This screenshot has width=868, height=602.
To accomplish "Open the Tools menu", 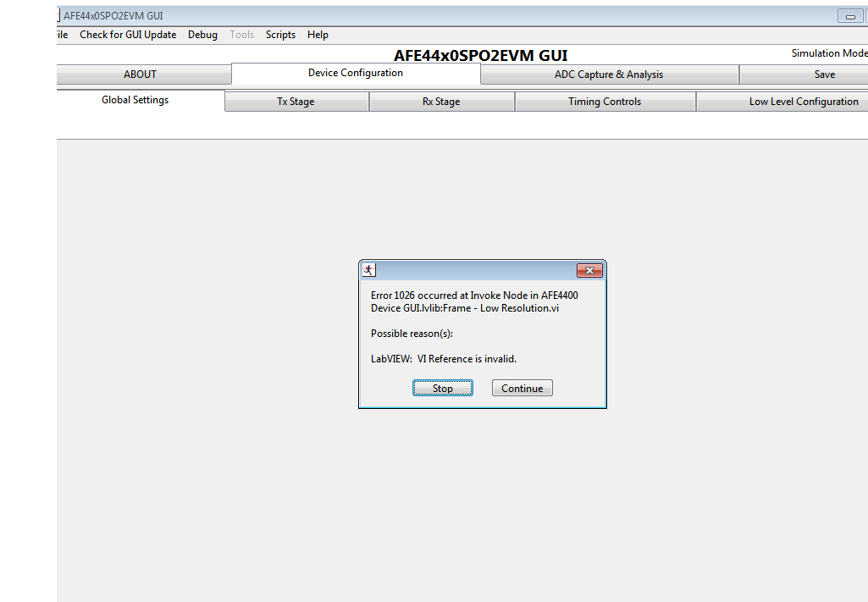I will [242, 35].
